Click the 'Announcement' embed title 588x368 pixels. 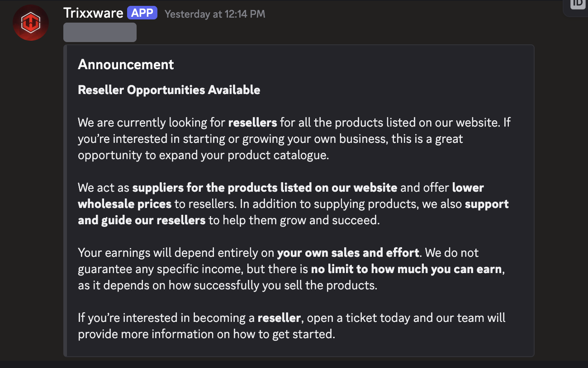(126, 65)
